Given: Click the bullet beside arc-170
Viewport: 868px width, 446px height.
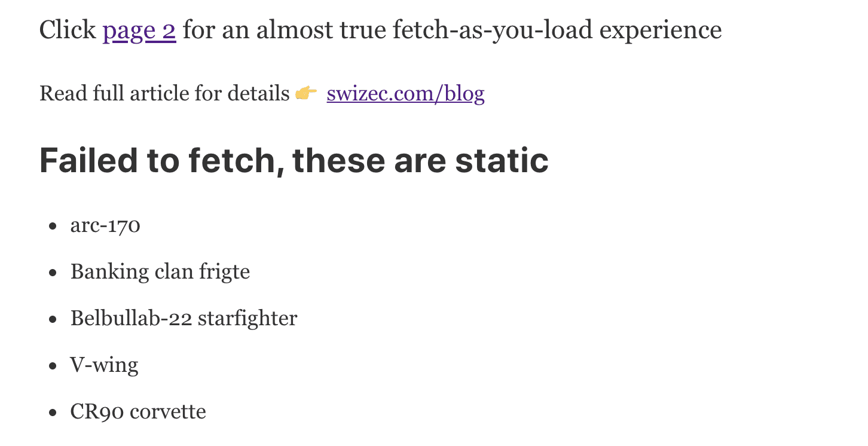Looking at the screenshot, I should coord(53,226).
